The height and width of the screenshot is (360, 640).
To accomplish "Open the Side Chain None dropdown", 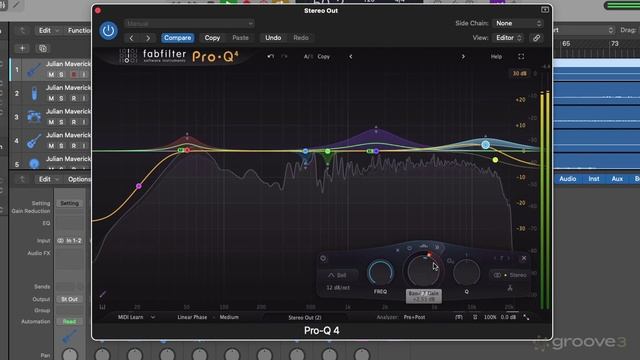I will tap(518, 23).
